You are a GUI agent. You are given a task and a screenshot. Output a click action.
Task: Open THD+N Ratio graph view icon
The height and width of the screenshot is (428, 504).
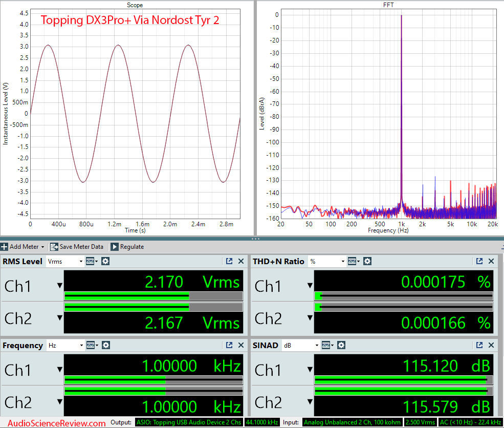point(354,262)
